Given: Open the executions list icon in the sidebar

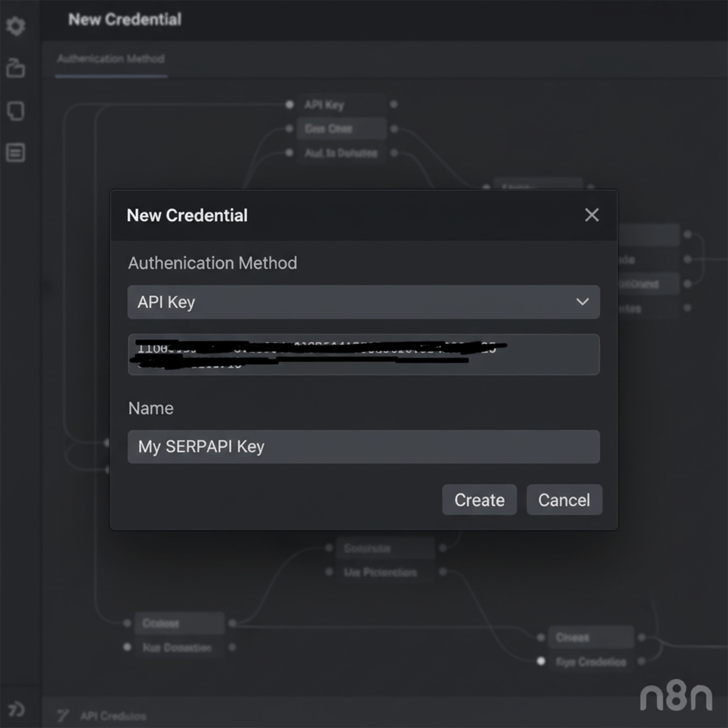Looking at the screenshot, I should click(x=16, y=153).
